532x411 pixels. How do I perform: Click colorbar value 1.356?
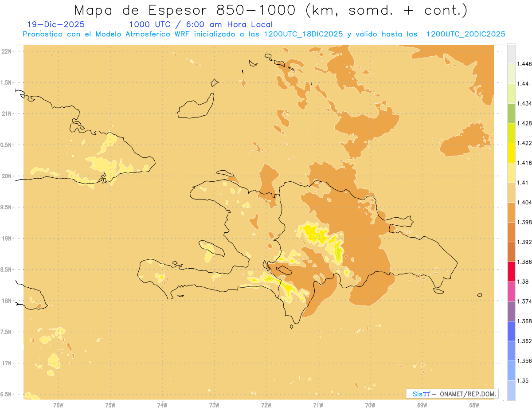pyautogui.click(x=524, y=361)
